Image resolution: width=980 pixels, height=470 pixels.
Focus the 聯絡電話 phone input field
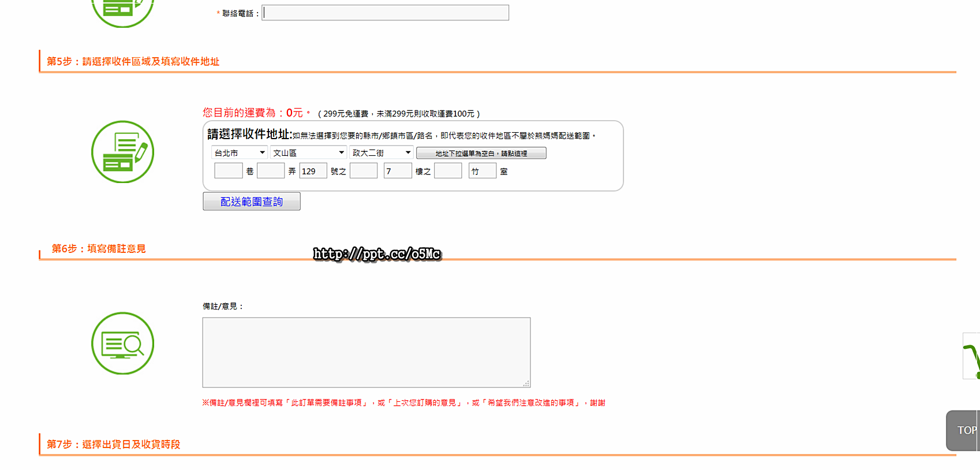385,13
